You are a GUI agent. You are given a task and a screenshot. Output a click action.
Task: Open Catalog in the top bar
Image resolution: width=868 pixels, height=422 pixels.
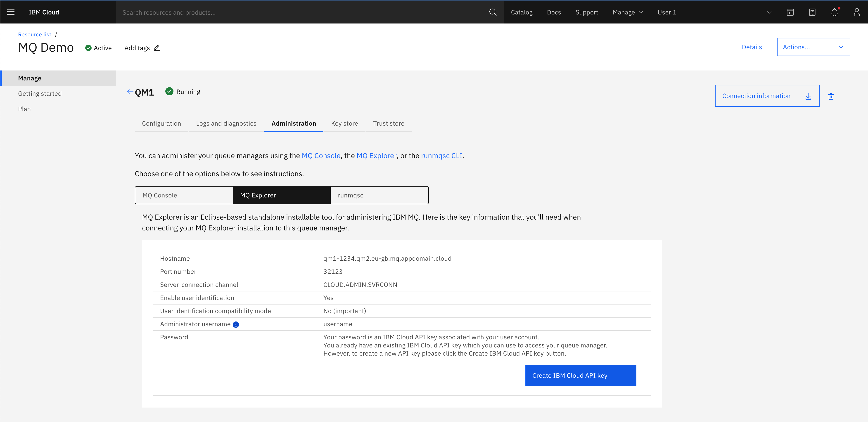click(522, 12)
